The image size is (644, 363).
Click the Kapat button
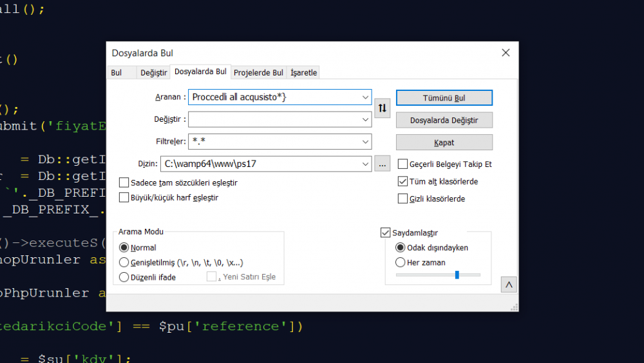444,142
